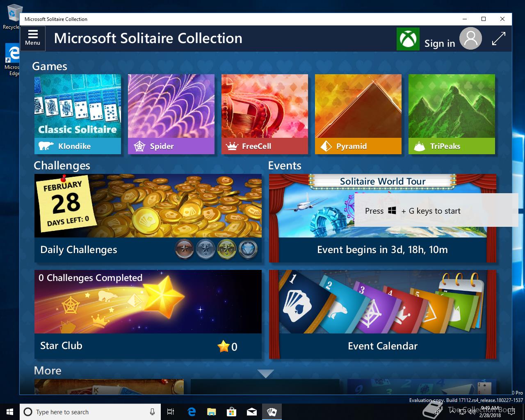
Task: Select the Microsoft Edge desktop shortcut
Action: coord(11,60)
